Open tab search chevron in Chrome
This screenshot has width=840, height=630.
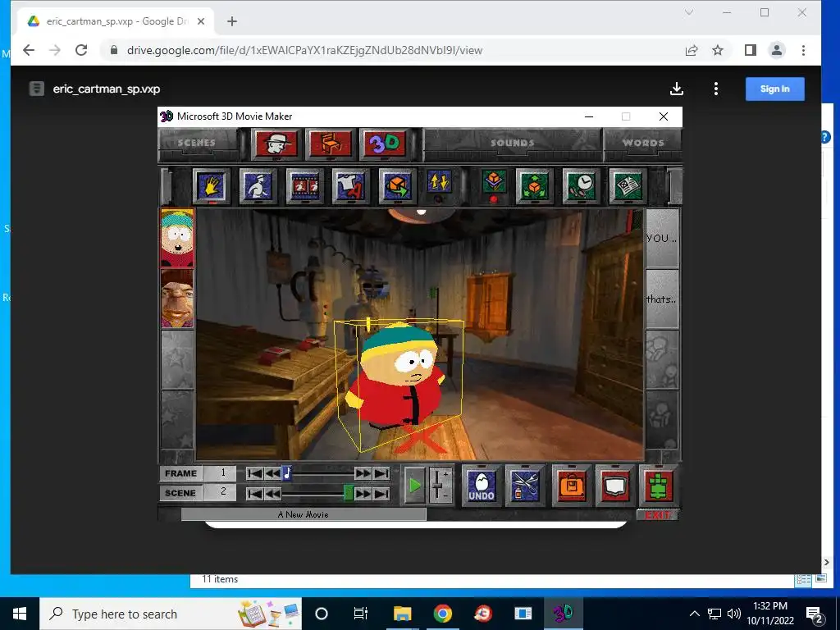tap(689, 12)
